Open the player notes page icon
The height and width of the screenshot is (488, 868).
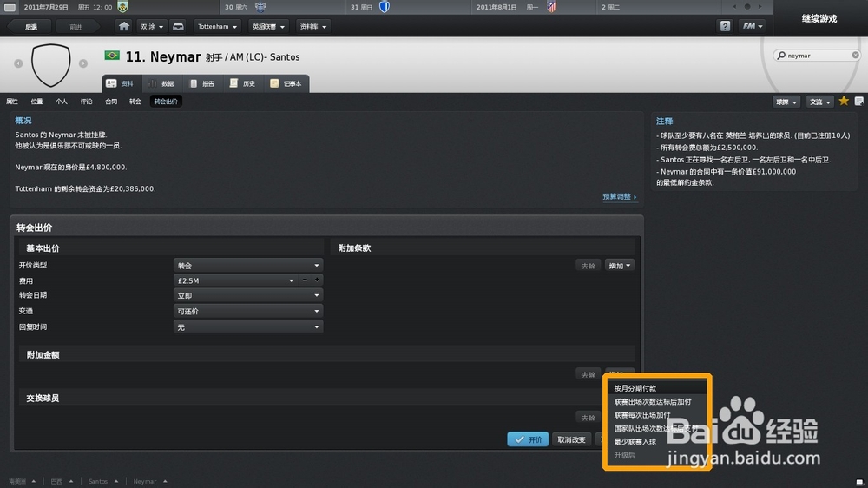(x=859, y=101)
